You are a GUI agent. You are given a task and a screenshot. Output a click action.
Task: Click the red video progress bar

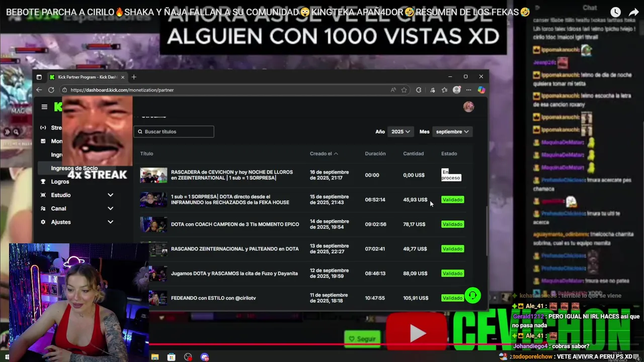(322, 345)
